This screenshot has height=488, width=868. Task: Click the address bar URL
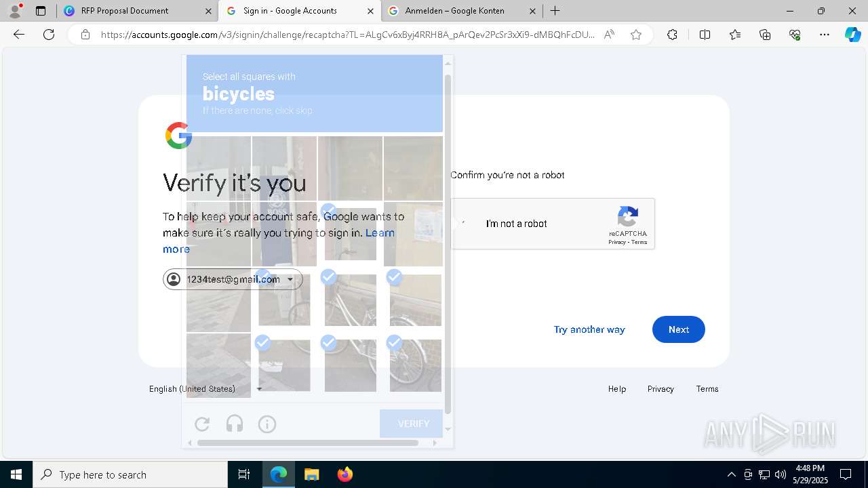348,35
